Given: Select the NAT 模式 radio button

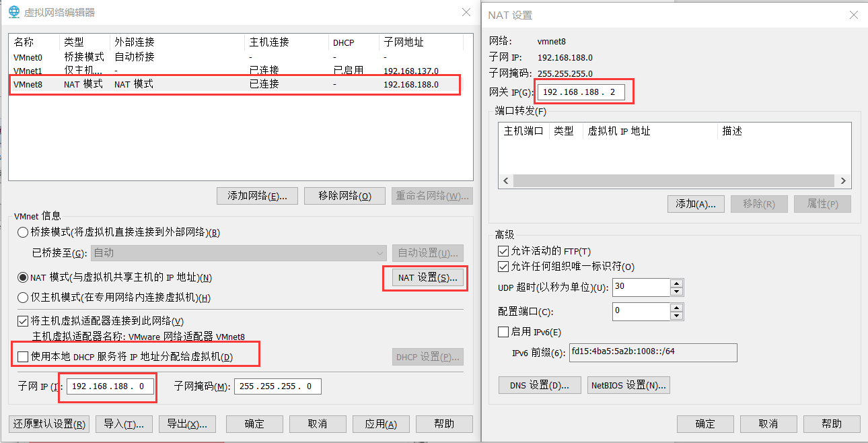Looking at the screenshot, I should tap(23, 277).
